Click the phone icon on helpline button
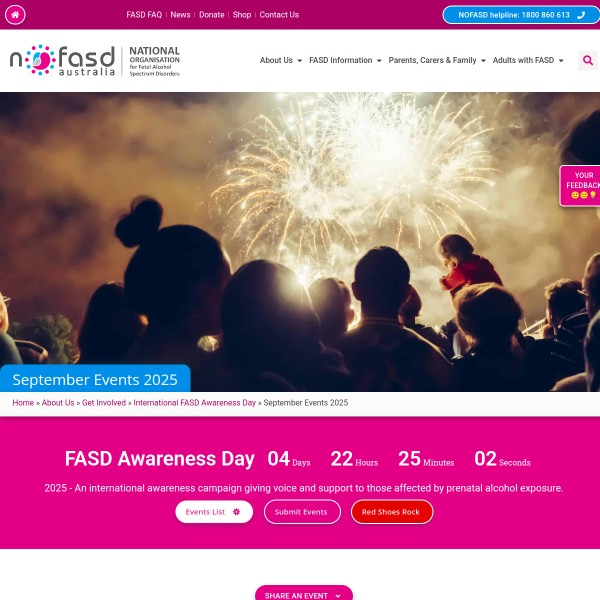 point(581,15)
